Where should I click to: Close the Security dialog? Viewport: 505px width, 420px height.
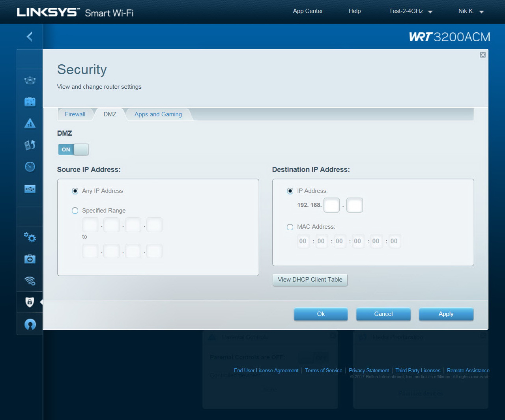[x=483, y=55]
